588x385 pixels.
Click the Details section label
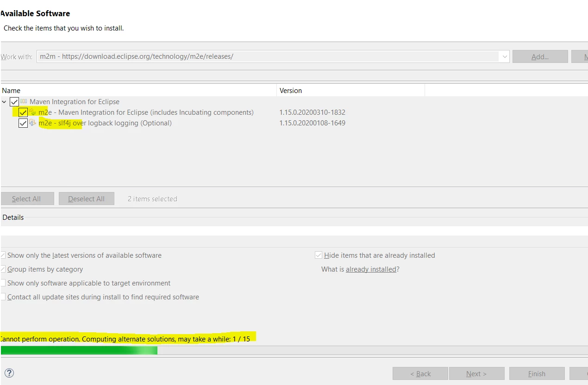[x=13, y=217]
